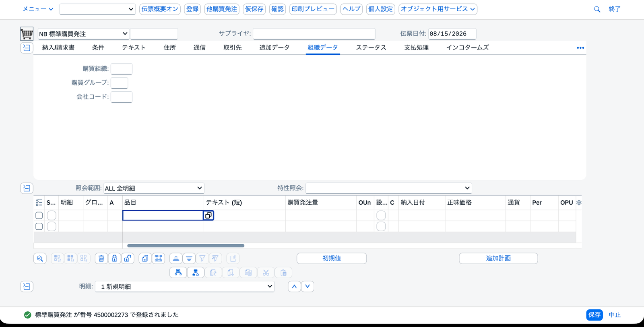Screen dimensions: 644x327
Task: Click the open padlock unlock icon
Action: tap(128, 259)
